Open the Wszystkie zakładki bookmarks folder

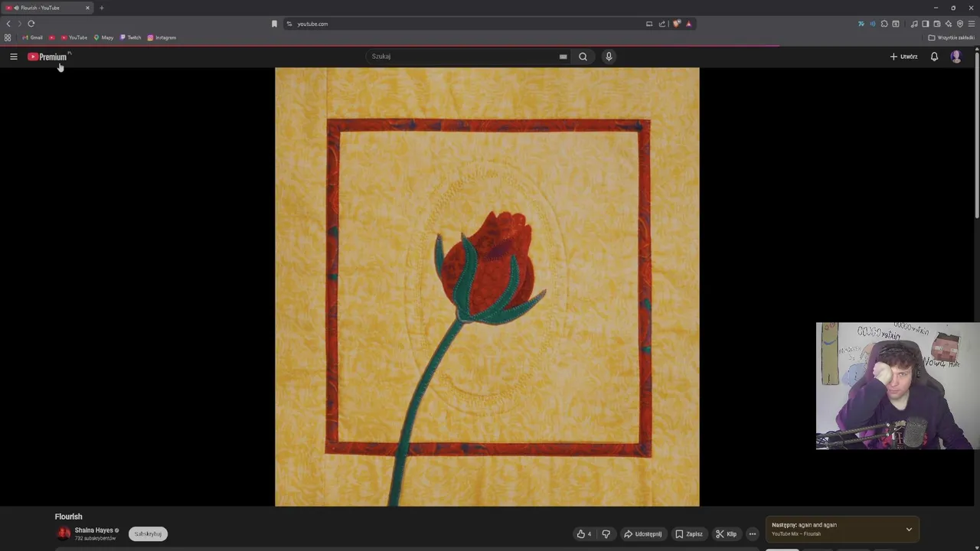tap(952, 37)
